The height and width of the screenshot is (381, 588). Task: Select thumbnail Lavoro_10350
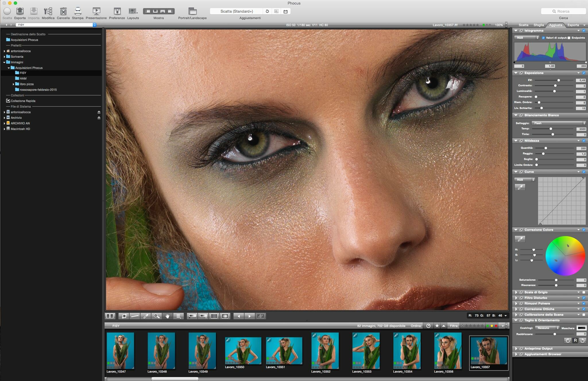pos(243,351)
